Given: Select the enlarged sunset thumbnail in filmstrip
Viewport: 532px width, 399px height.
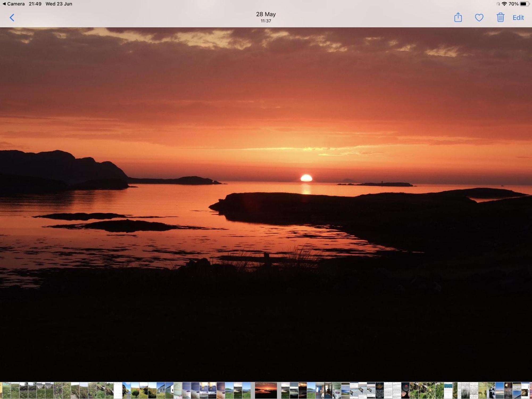Looking at the screenshot, I should click(x=266, y=390).
